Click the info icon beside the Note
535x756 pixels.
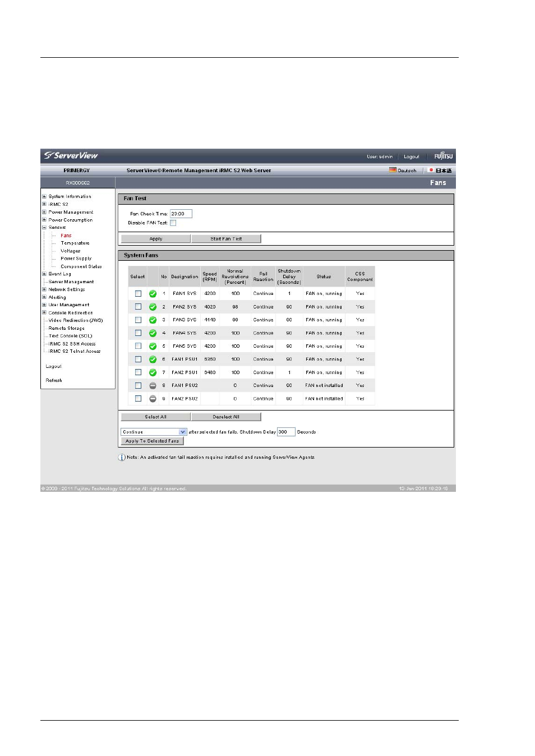122,457
